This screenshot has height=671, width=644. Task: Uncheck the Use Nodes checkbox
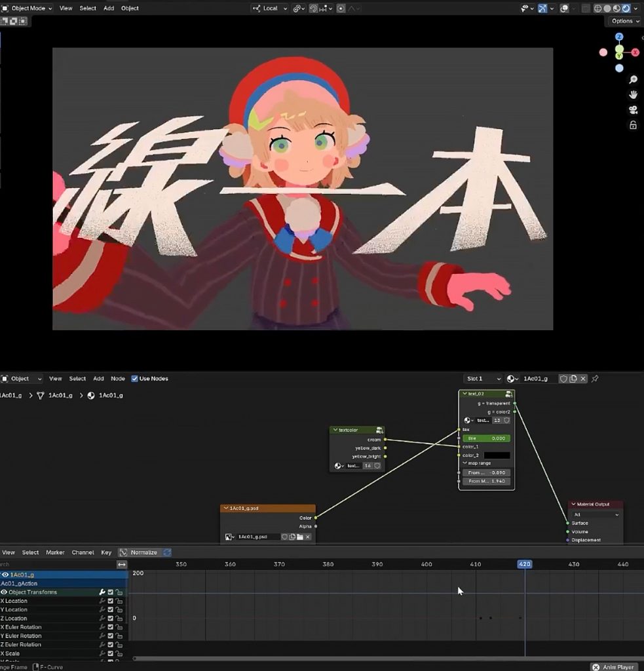pos(135,379)
